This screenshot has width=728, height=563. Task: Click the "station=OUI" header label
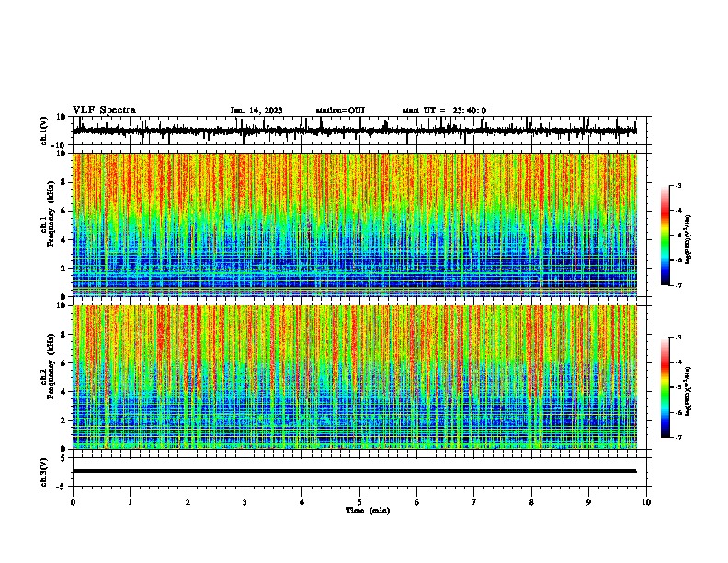coord(340,110)
